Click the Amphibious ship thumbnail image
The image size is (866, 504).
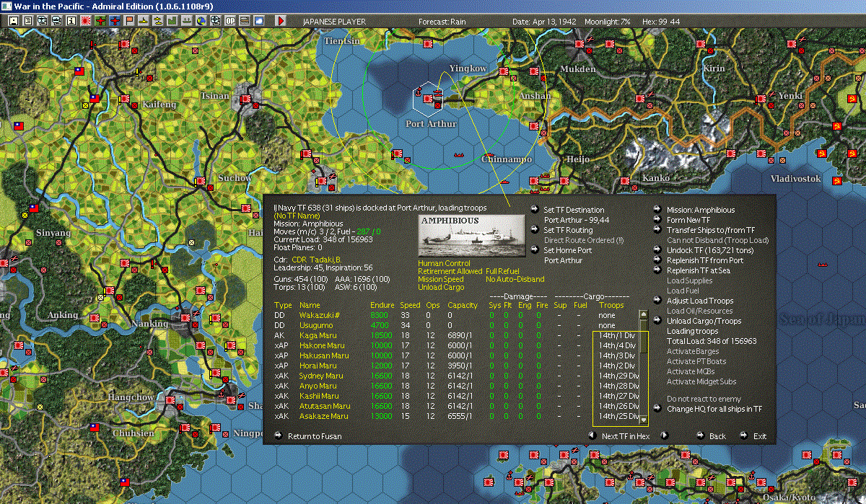(x=473, y=235)
